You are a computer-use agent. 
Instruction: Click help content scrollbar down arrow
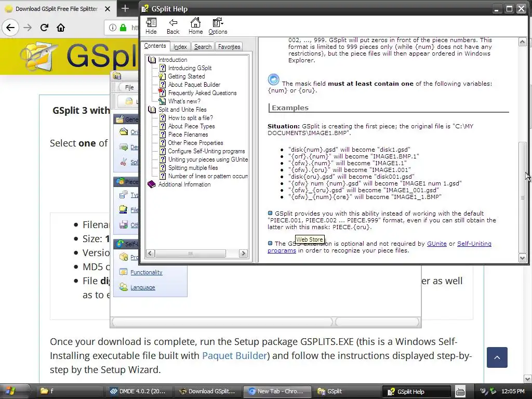coord(523,258)
